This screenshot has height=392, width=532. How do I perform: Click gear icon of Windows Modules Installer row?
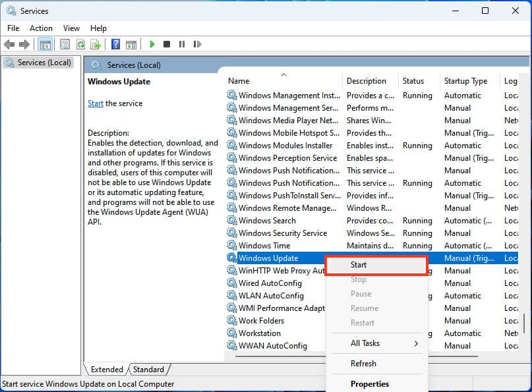pos(232,146)
